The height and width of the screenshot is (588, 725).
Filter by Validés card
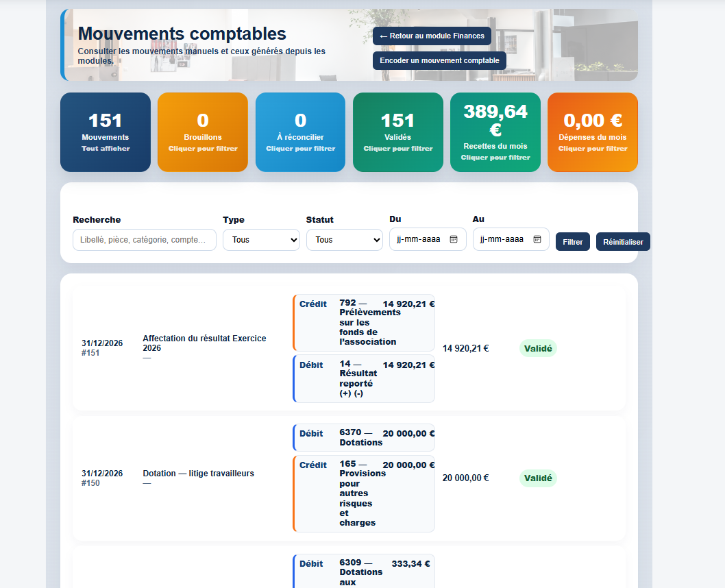[397, 132]
